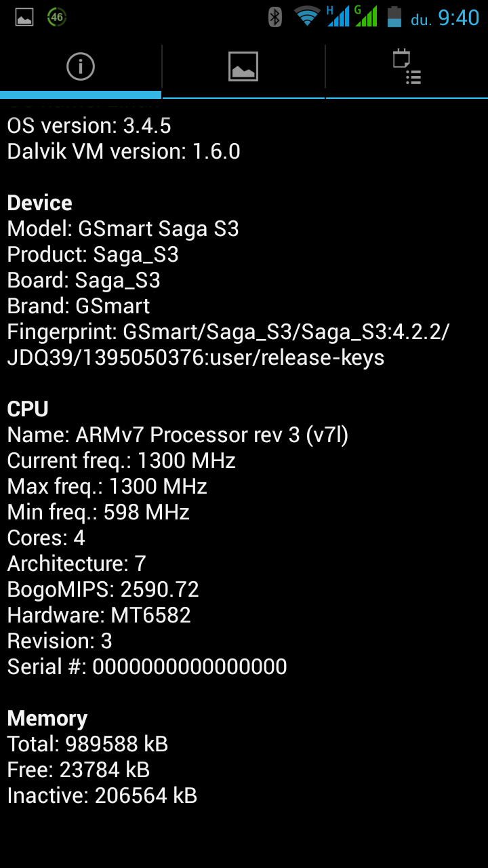This screenshot has height=868, width=488.
Task: Tap the Device section heading
Action: [x=39, y=203]
